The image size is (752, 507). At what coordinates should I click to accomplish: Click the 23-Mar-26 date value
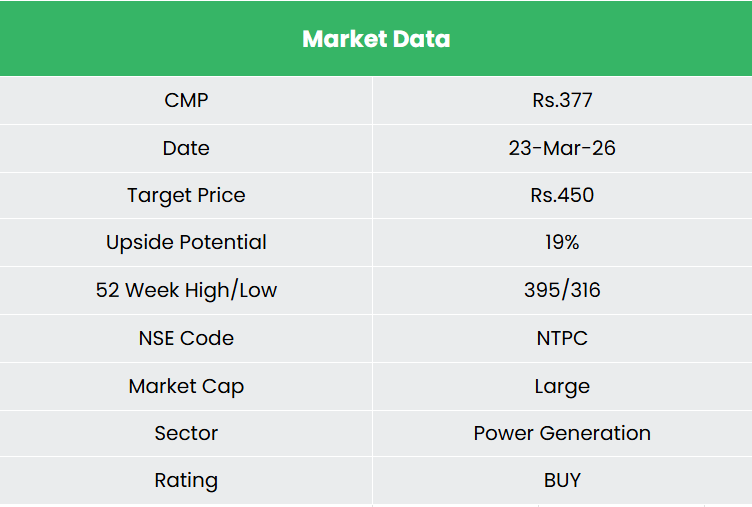[562, 148]
